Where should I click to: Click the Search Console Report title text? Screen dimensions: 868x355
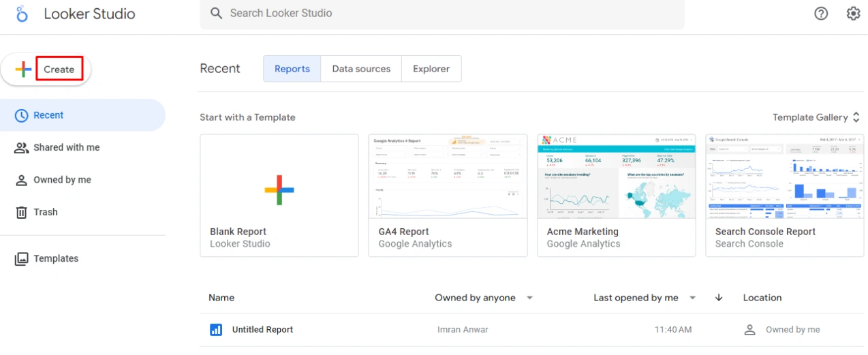(x=765, y=232)
